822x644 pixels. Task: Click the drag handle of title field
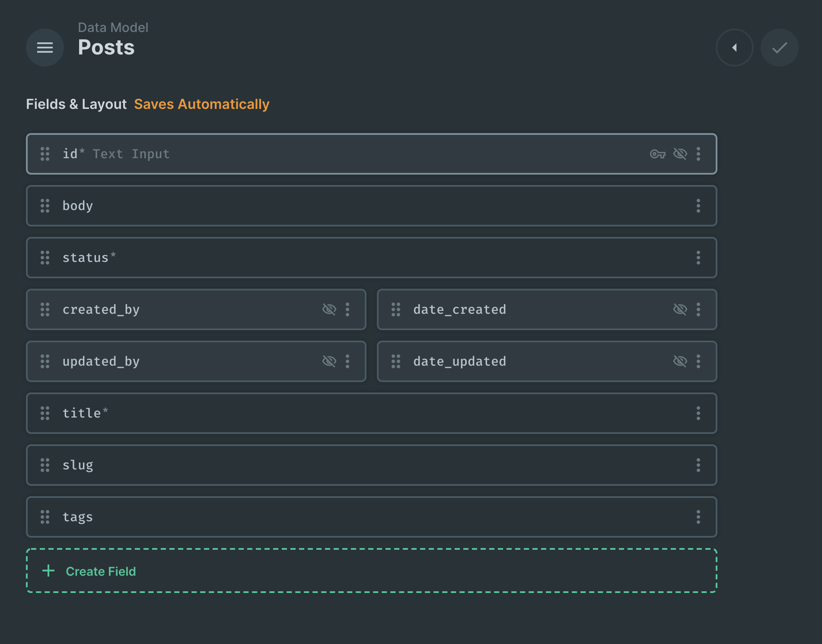click(x=45, y=413)
